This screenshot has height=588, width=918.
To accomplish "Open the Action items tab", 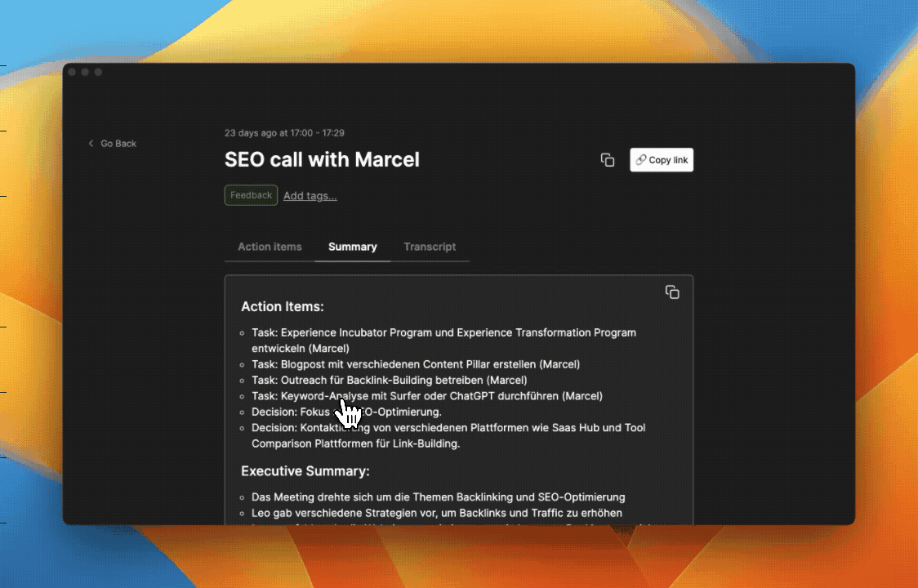I will pyautogui.click(x=270, y=247).
